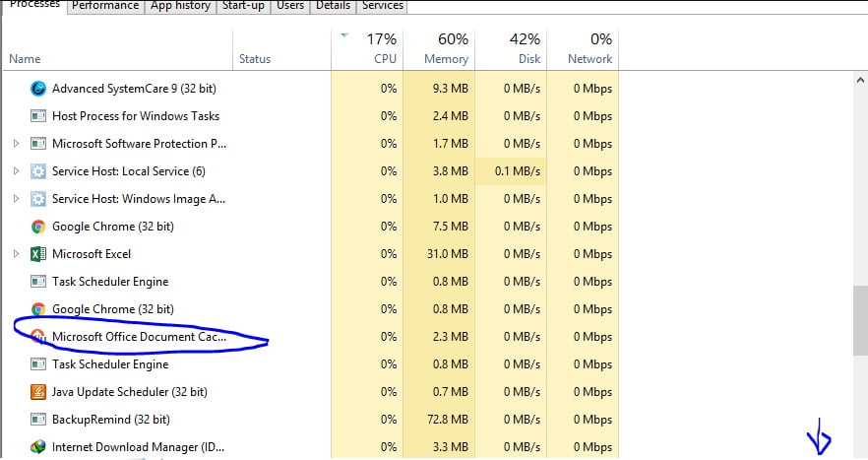The image size is (868, 460).
Task: Sort by the Network column header
Action: point(583,50)
